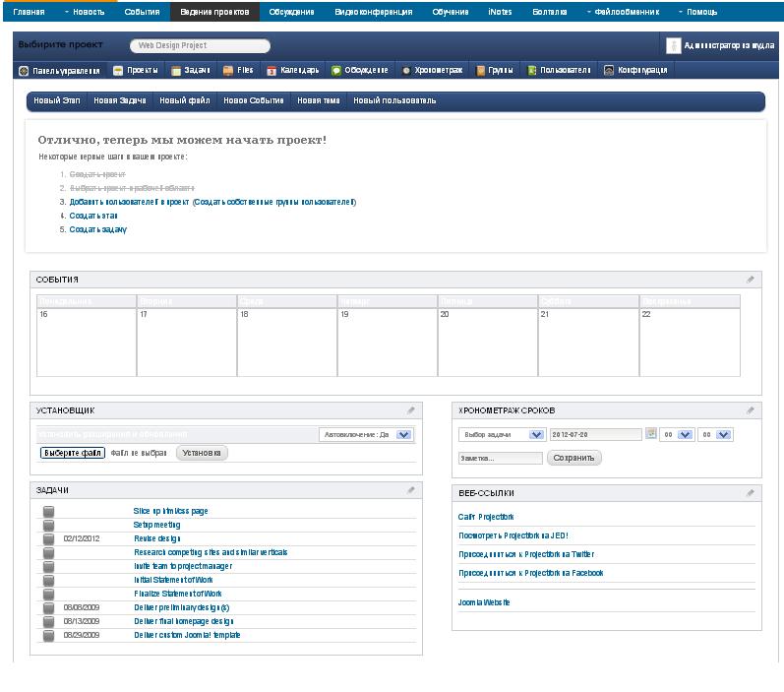The width and height of the screenshot is (784, 692).
Task: Click pencil edit icon of Хронометраж сроков panel
Action: pyautogui.click(x=750, y=410)
